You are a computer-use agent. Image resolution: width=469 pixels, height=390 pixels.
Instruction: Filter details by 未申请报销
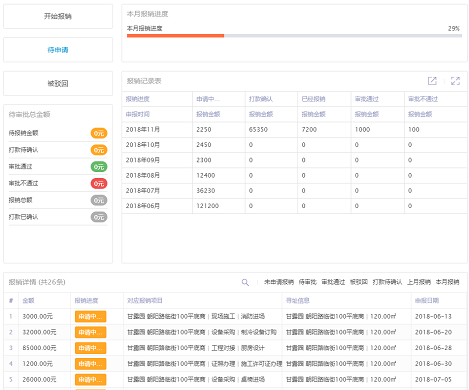pos(279,282)
